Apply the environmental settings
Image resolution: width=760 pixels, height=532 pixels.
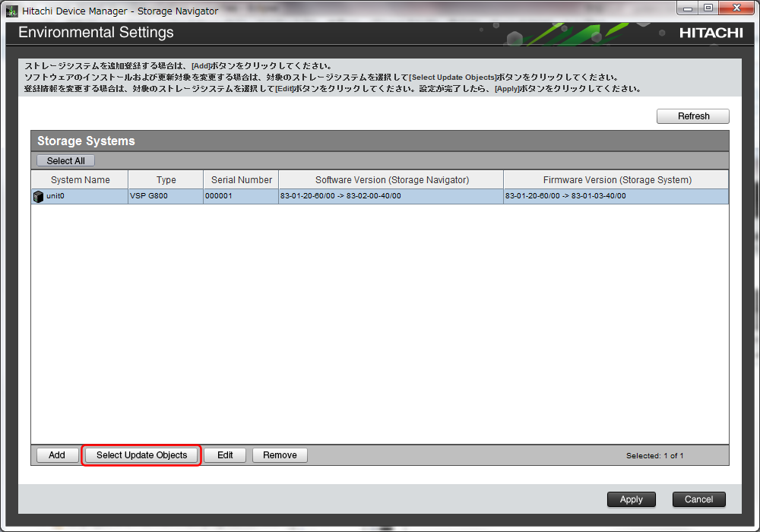(631, 499)
